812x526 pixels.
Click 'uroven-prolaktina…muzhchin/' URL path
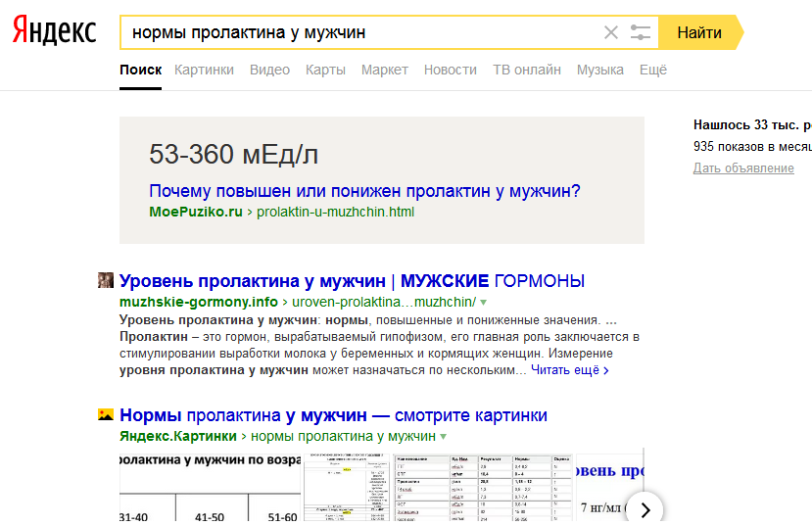point(384,302)
